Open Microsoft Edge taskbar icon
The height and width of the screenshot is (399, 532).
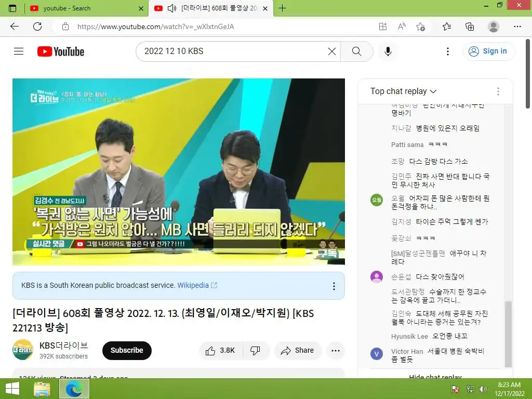click(74, 389)
